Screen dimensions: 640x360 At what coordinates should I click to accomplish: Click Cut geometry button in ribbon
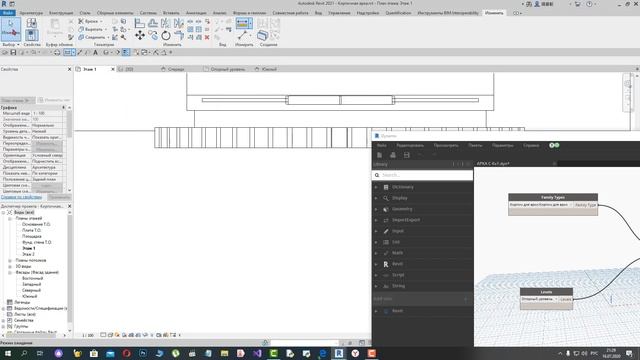[92, 29]
